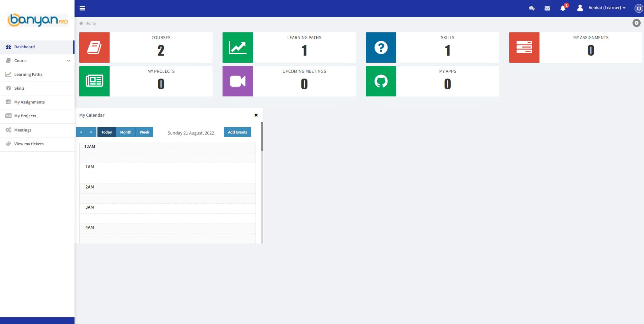
Task: Click the Upcoming Meetings video camera icon
Action: pyautogui.click(x=238, y=81)
